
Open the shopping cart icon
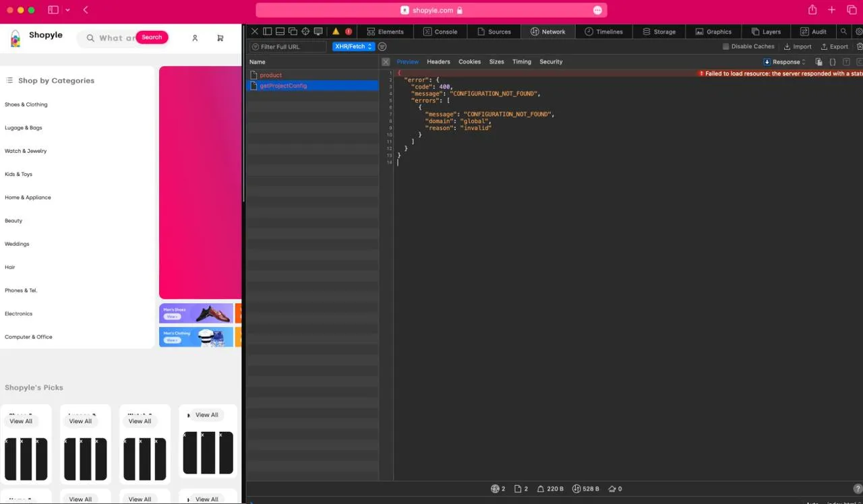(x=220, y=38)
